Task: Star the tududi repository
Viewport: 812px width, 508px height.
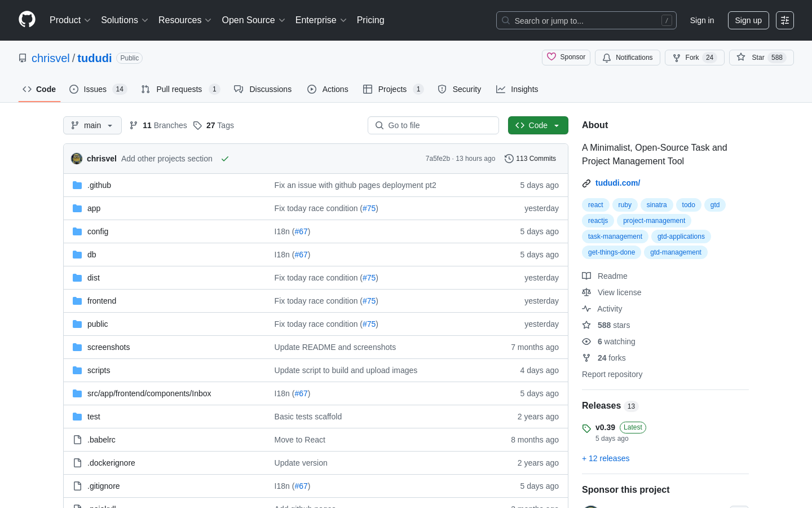Action: [761, 58]
